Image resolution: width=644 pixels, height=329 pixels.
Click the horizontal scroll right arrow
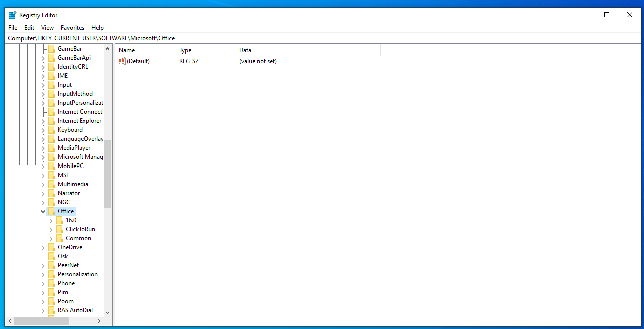(99, 321)
